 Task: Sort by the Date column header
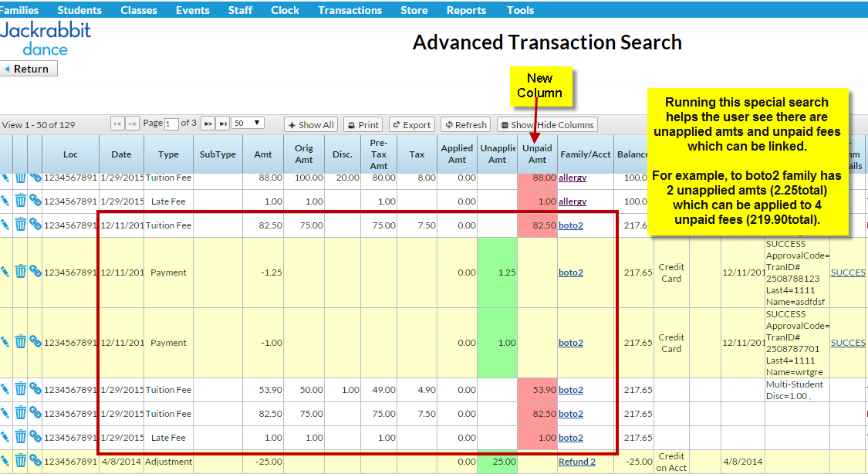point(121,154)
